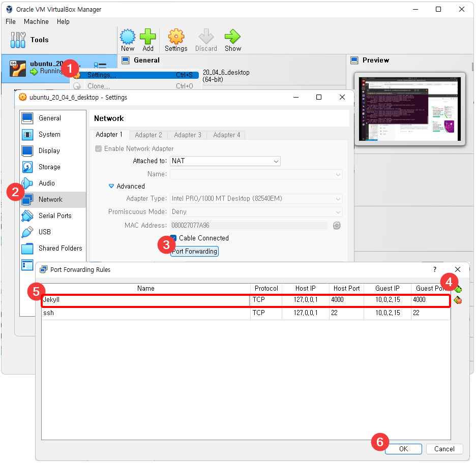The image size is (476, 463).
Task: Click the Preview panel header icon
Action: point(354,60)
